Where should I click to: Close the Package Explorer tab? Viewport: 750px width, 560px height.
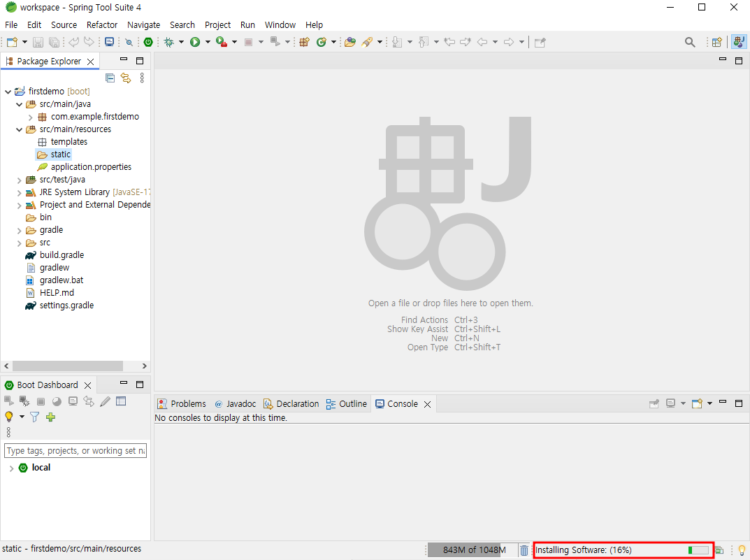[x=90, y=62]
